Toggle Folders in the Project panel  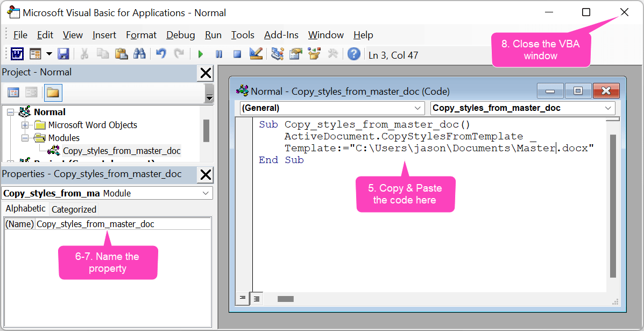click(x=53, y=93)
